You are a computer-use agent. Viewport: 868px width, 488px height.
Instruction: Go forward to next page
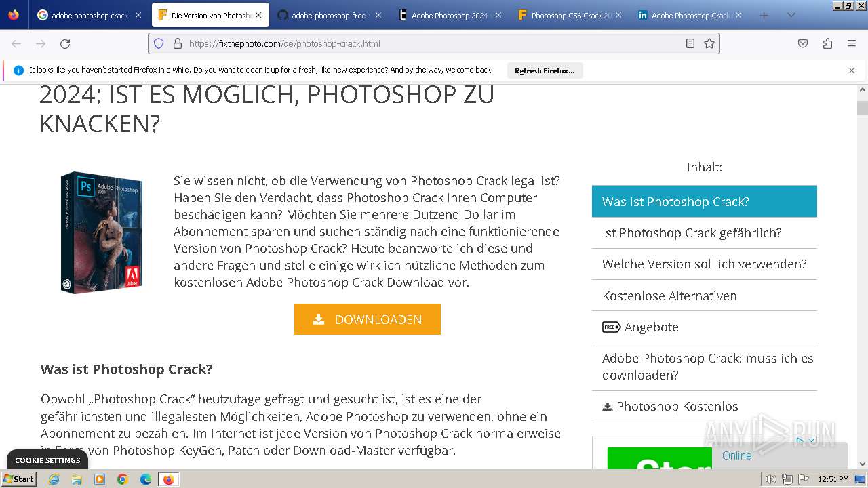pyautogui.click(x=41, y=43)
